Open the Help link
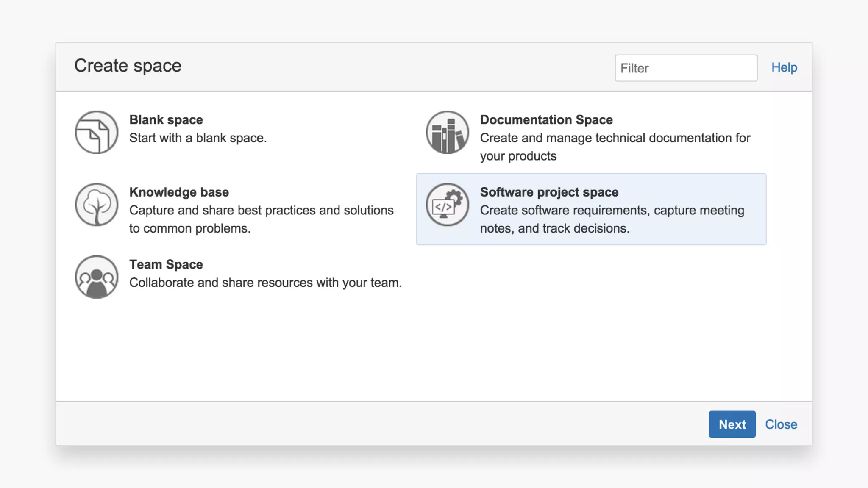This screenshot has width=868, height=488. [x=784, y=67]
